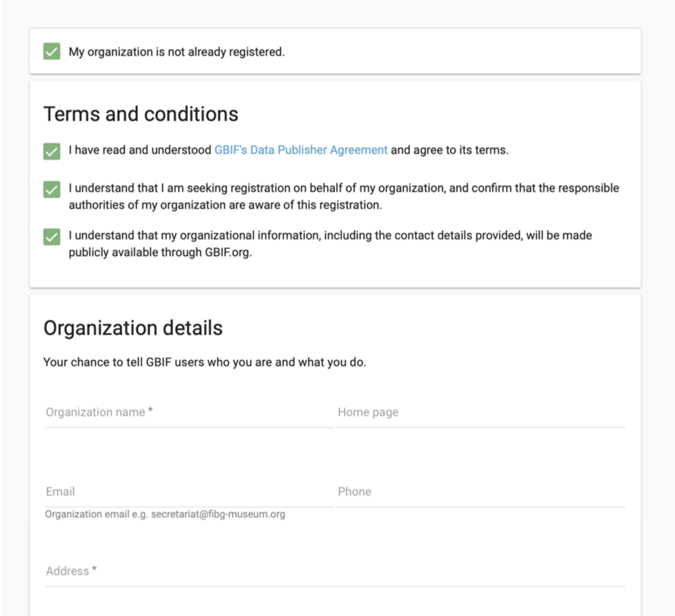Click into the Home page field
Image resolution: width=675 pixels, height=616 pixels.
coord(481,413)
